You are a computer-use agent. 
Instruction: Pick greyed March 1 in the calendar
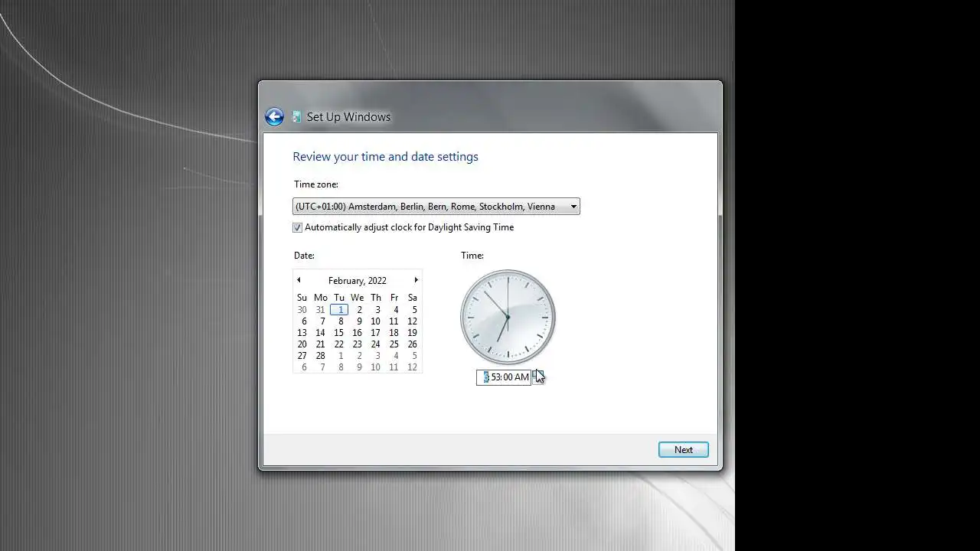coord(339,356)
